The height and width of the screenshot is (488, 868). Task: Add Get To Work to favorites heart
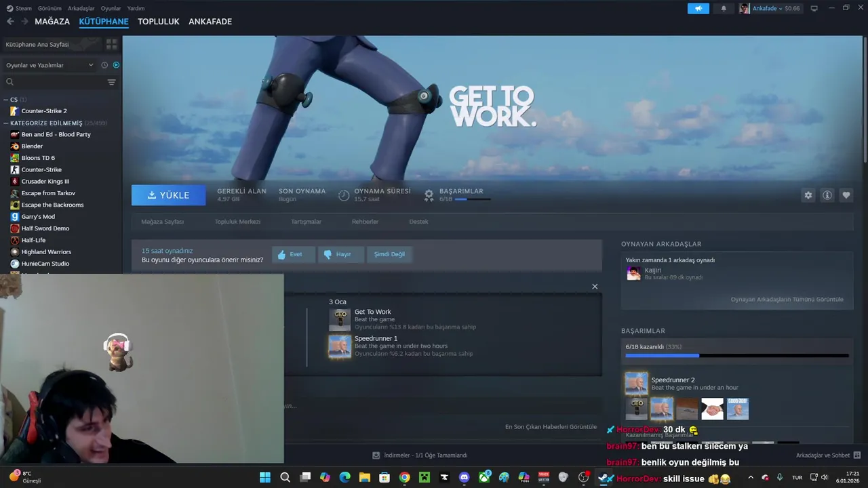click(x=846, y=195)
